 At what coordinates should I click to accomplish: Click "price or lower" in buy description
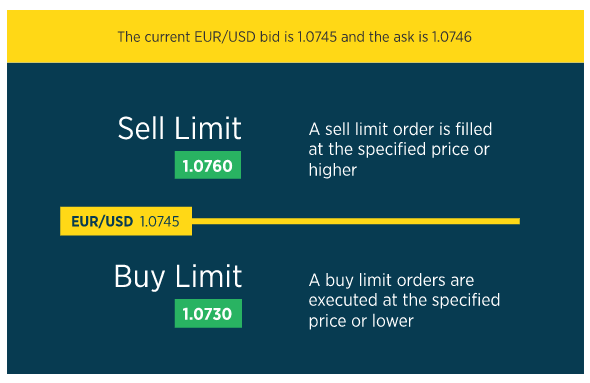[x=361, y=321]
